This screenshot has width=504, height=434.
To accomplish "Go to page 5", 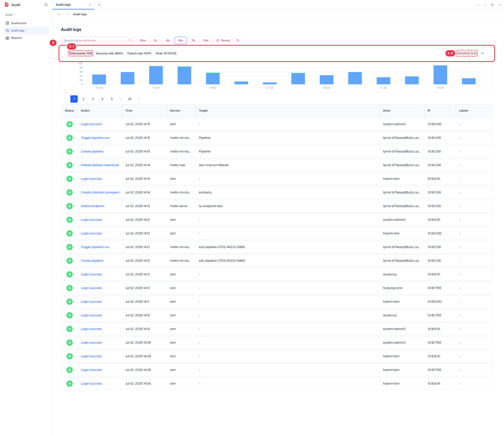I will (x=112, y=99).
